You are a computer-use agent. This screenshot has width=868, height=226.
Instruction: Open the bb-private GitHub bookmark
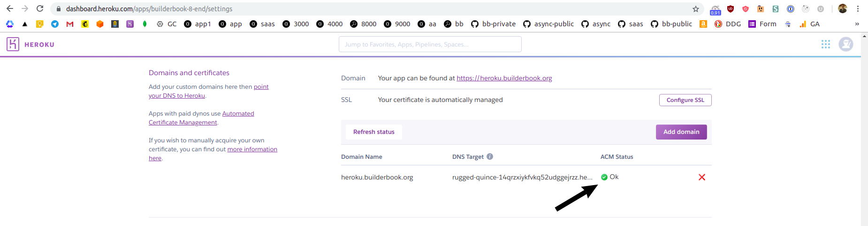click(x=494, y=24)
